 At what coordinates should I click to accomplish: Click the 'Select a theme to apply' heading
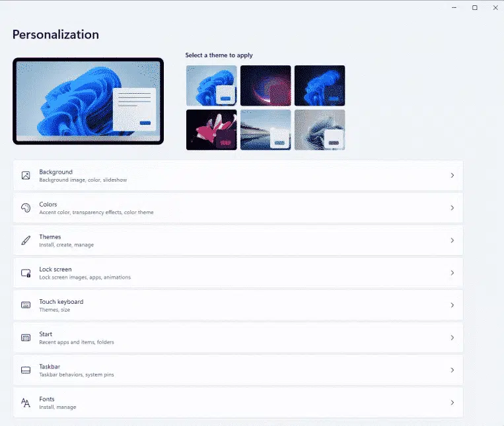tap(219, 55)
